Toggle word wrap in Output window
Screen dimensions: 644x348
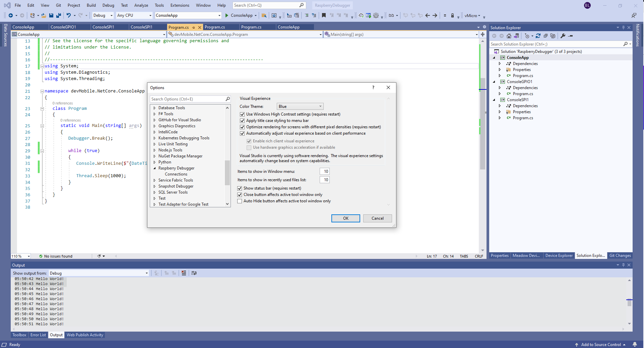click(x=194, y=273)
